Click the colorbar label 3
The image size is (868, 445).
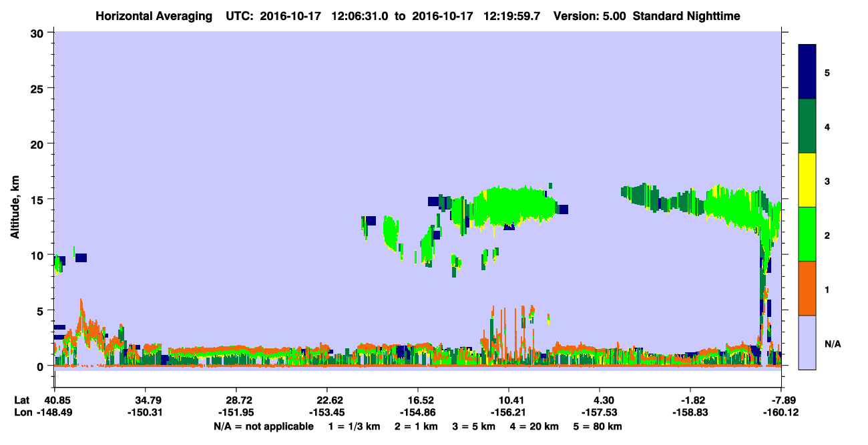click(827, 181)
